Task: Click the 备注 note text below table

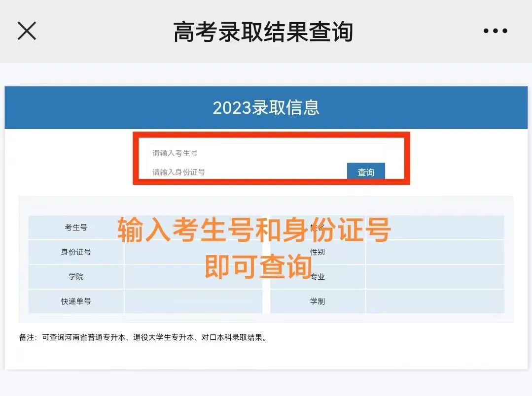Action: 143,338
